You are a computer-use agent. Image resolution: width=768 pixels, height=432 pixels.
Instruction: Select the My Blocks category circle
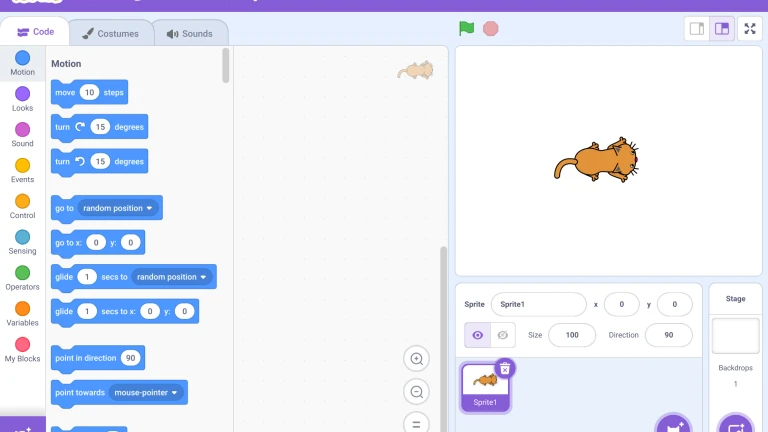pyautogui.click(x=23, y=344)
